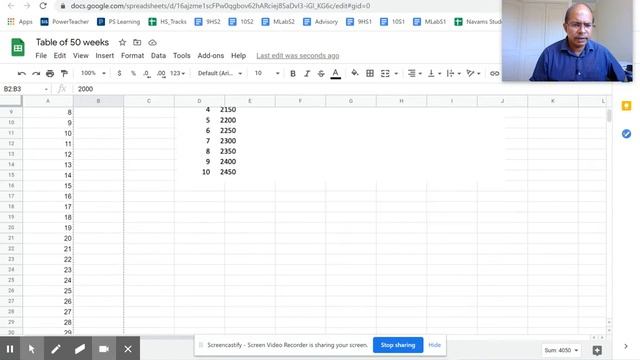Open the fill color picker
The width and height of the screenshot is (640, 360).
pyautogui.click(x=355, y=73)
